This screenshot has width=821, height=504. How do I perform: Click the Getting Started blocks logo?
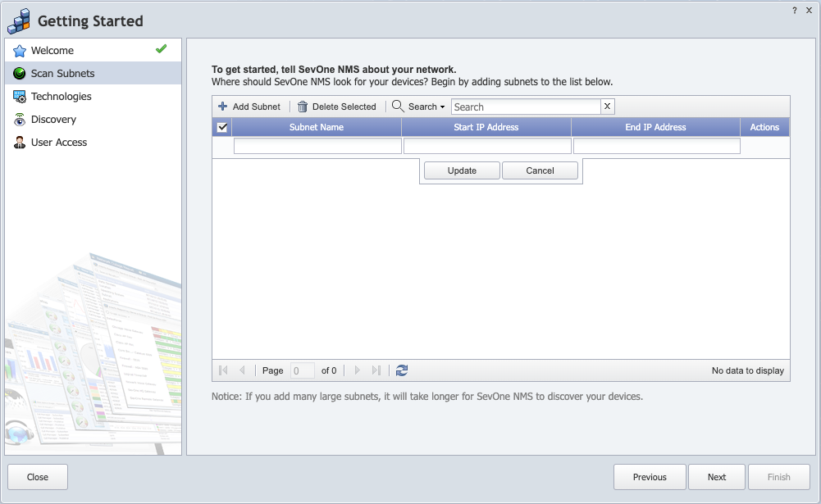tap(20, 21)
